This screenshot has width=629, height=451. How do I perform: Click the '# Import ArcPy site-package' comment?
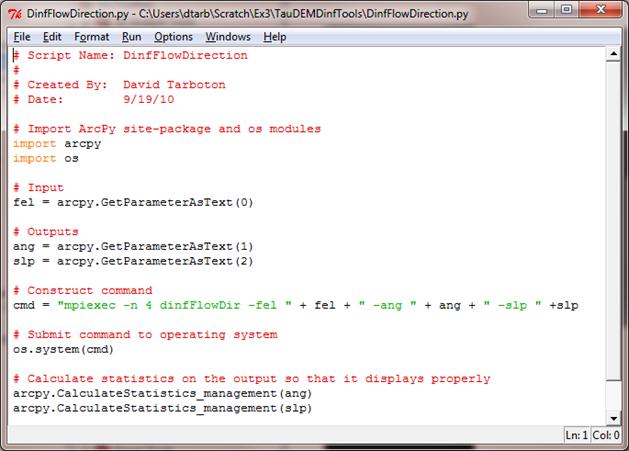click(x=167, y=129)
